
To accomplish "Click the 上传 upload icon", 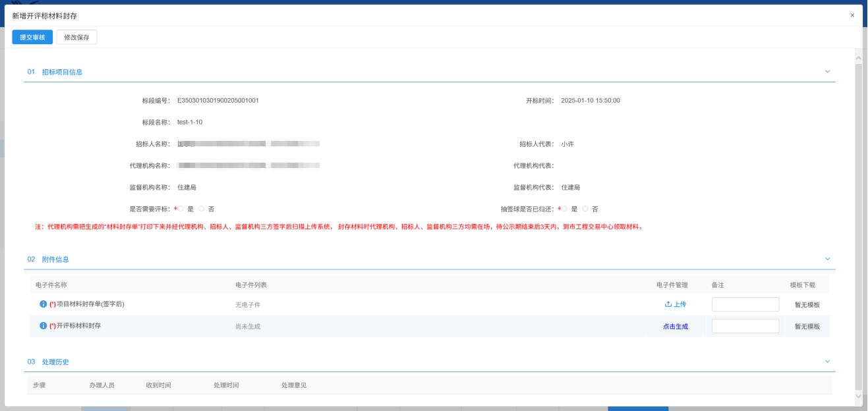I will coord(668,304).
